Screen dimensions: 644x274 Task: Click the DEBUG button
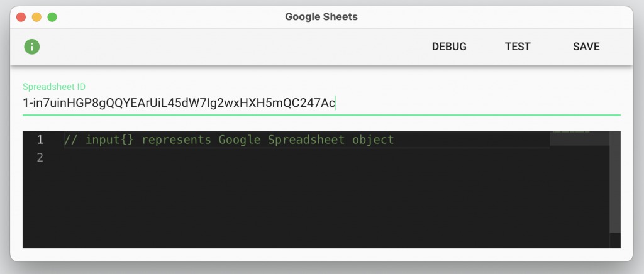pyautogui.click(x=449, y=47)
